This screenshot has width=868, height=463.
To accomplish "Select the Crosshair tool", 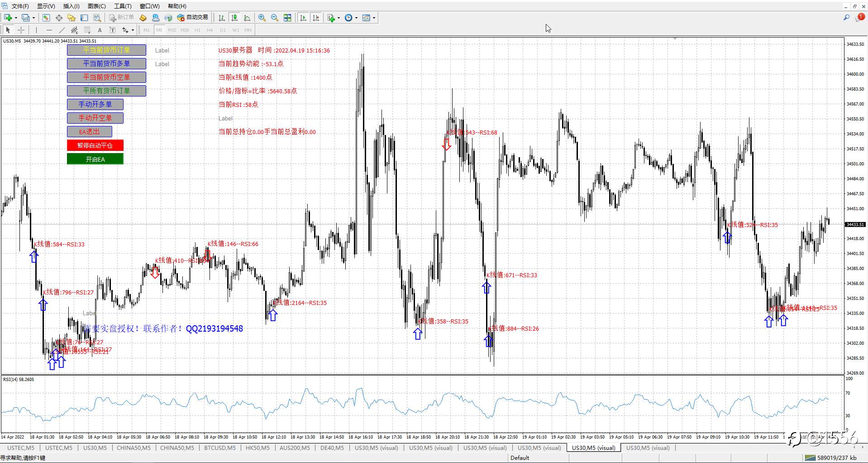I will coord(21,30).
